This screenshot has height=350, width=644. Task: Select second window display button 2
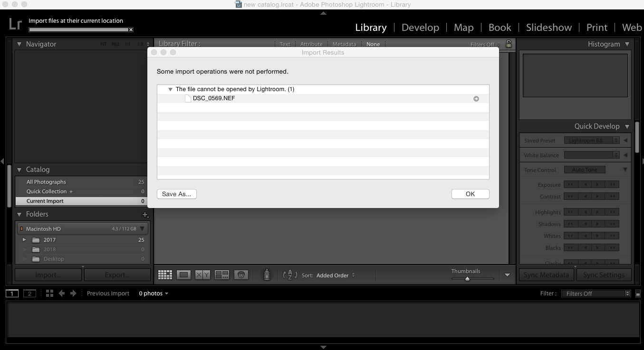coord(29,293)
